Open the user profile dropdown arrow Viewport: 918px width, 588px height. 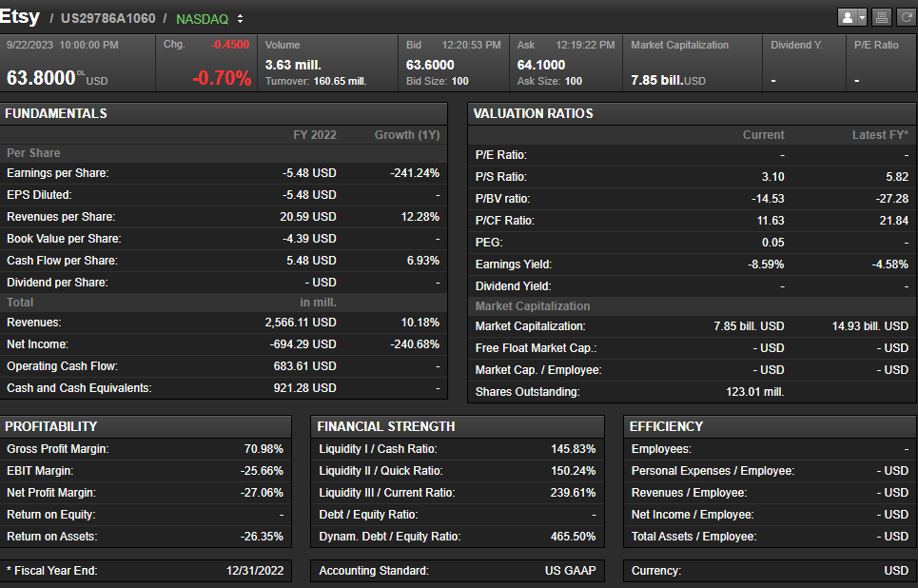(862, 17)
